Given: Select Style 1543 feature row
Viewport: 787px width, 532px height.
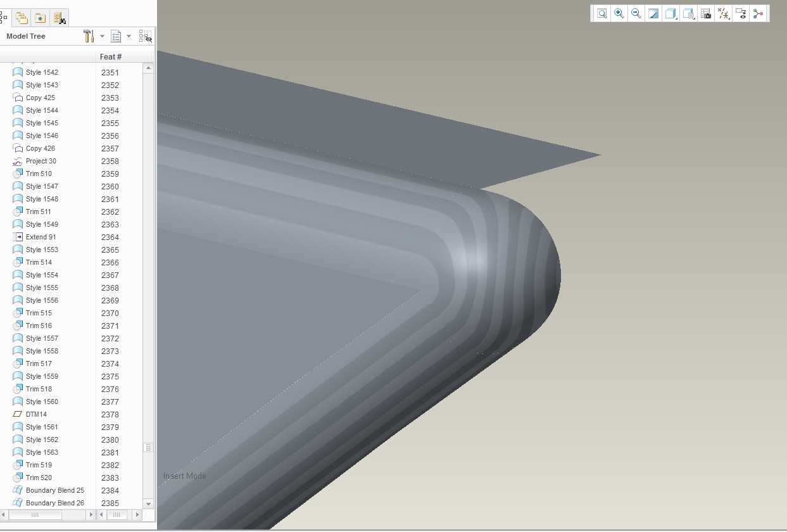Looking at the screenshot, I should point(42,85).
